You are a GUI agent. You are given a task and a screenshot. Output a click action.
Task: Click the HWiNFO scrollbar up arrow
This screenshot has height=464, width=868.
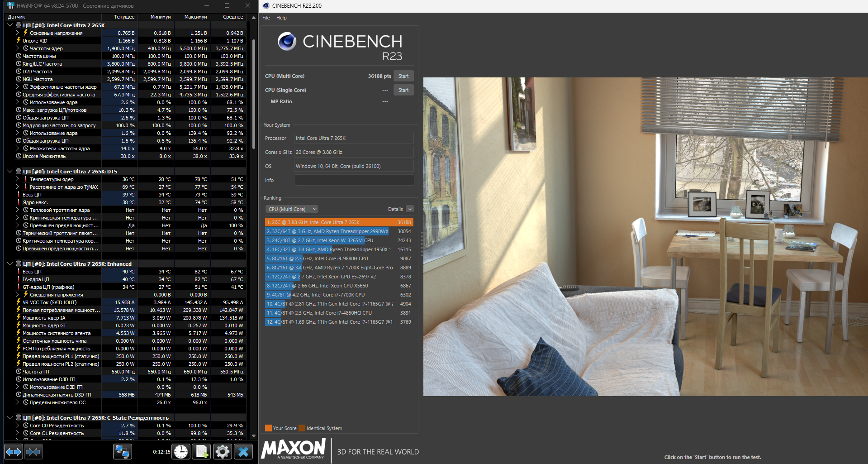click(x=253, y=17)
